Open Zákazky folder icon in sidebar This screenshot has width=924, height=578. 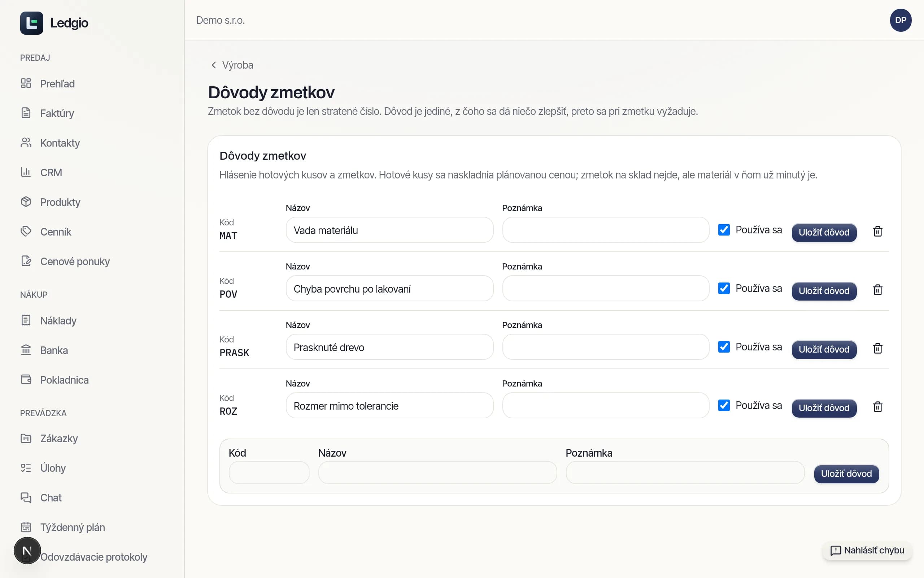pos(26,439)
